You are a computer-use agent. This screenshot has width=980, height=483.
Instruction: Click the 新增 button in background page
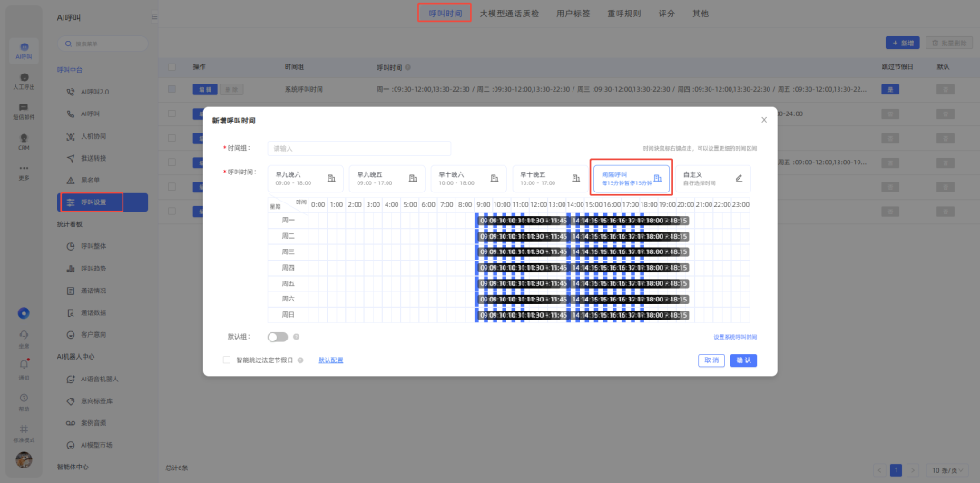click(903, 43)
